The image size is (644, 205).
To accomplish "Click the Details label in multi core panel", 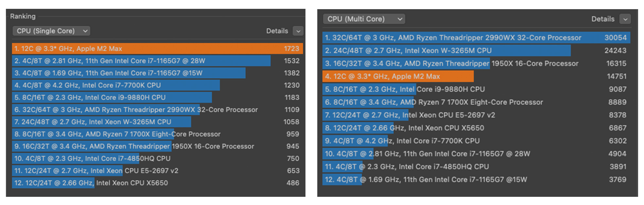I will click(x=602, y=19).
